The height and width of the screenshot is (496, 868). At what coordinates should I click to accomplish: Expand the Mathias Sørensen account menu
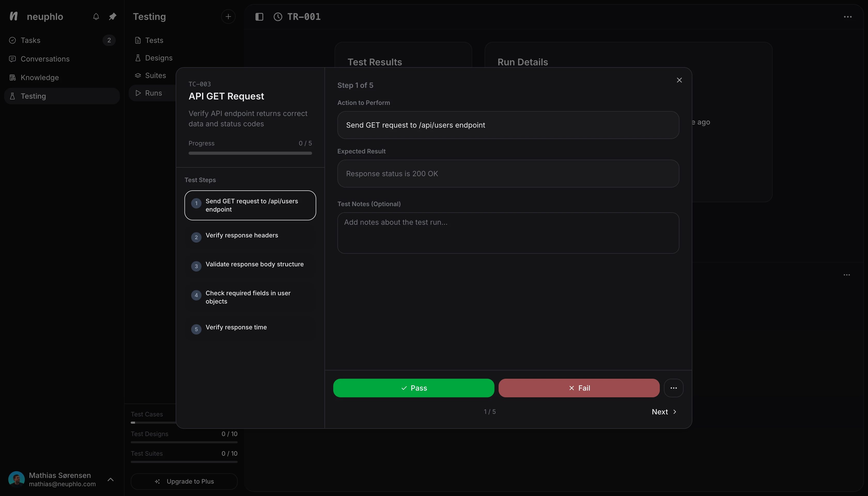(110, 479)
